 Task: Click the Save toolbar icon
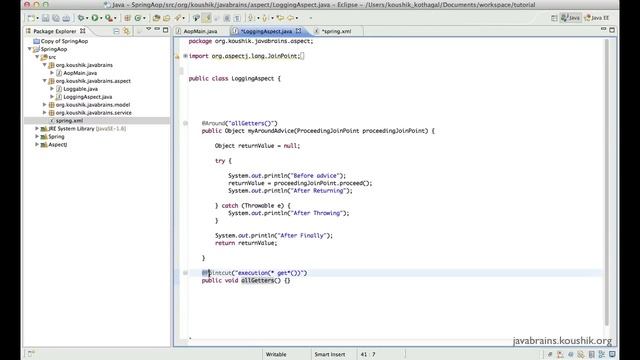tap(46, 18)
